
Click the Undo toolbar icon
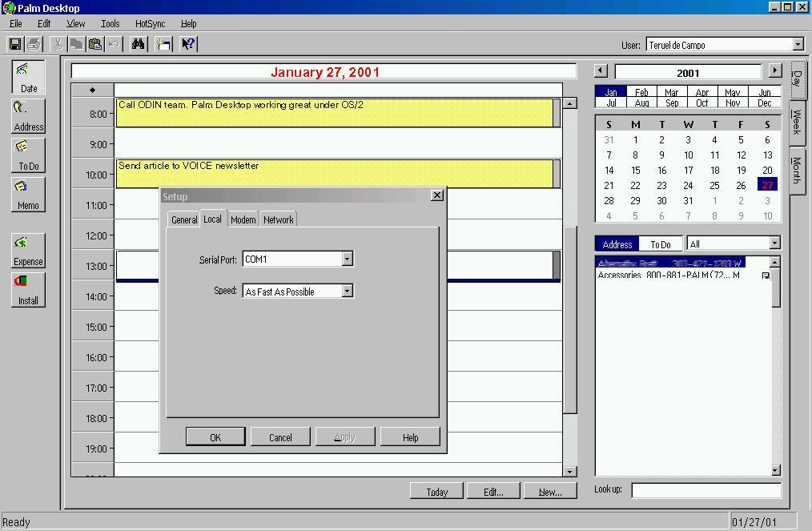pyautogui.click(x=114, y=44)
